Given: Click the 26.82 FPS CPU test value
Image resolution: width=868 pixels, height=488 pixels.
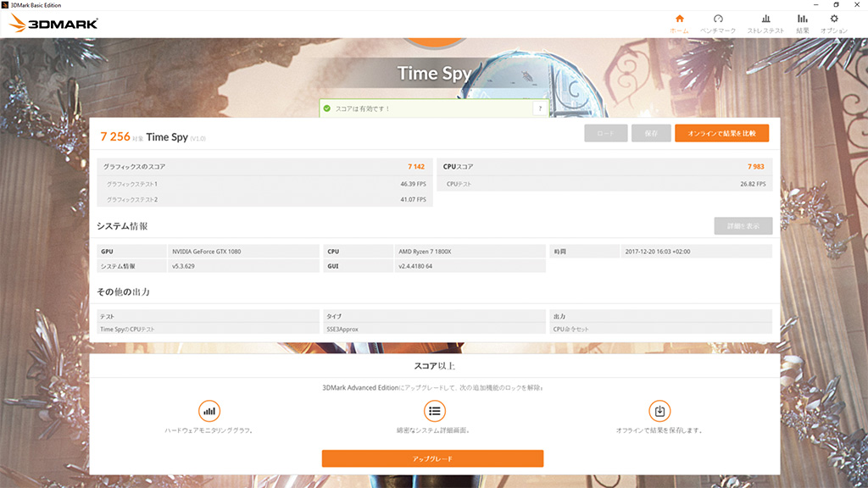Looking at the screenshot, I should coord(753,184).
